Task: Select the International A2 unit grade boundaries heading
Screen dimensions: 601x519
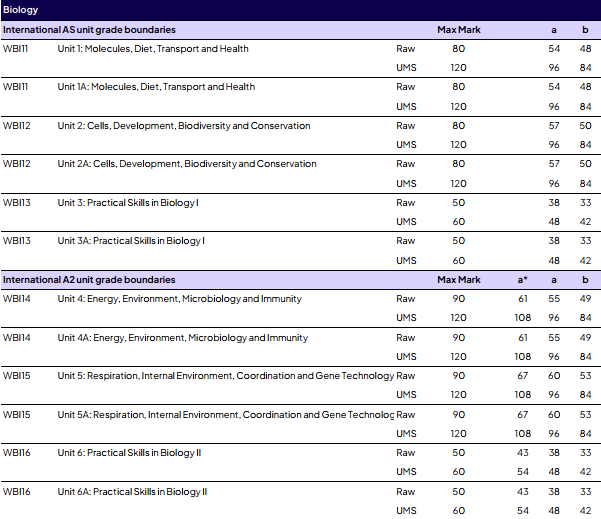Action: tap(89, 280)
